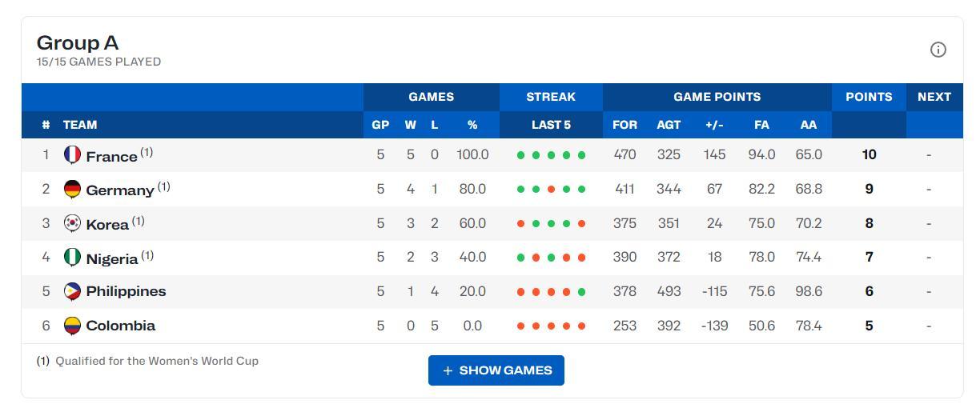Open the Germany team link
The width and height of the screenshot is (980, 412).
tap(119, 190)
